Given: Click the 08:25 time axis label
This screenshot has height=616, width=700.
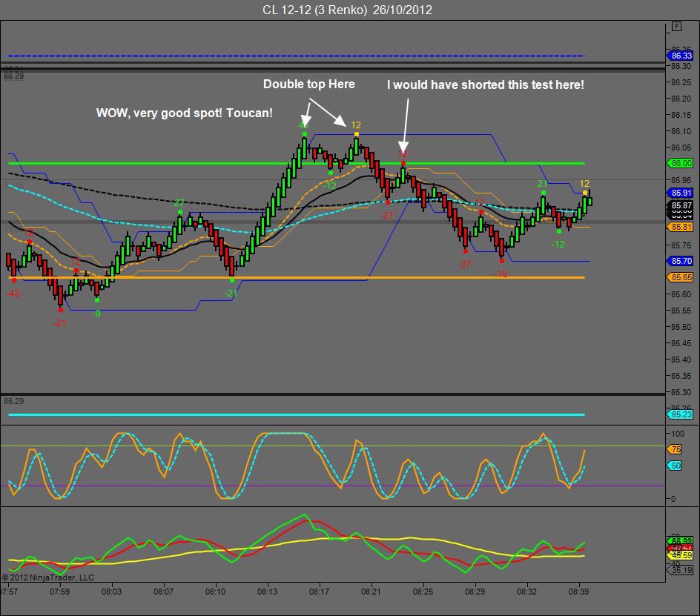Looking at the screenshot, I should coord(423,592).
